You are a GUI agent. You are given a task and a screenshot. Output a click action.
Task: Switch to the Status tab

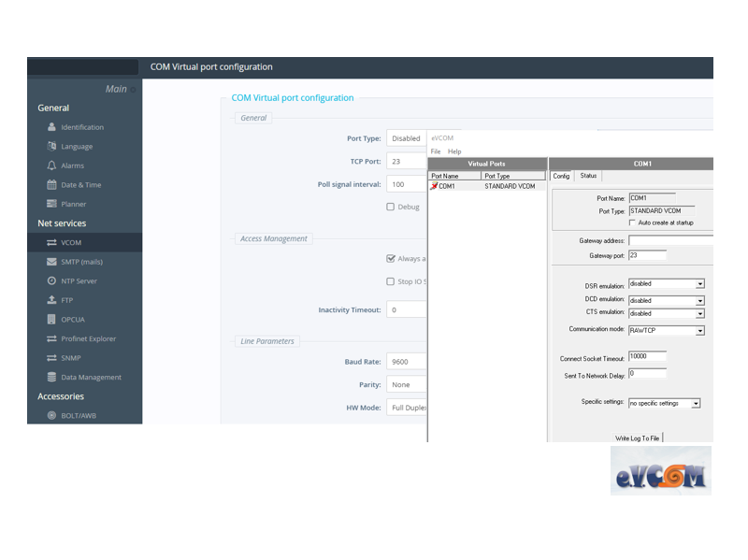588,176
